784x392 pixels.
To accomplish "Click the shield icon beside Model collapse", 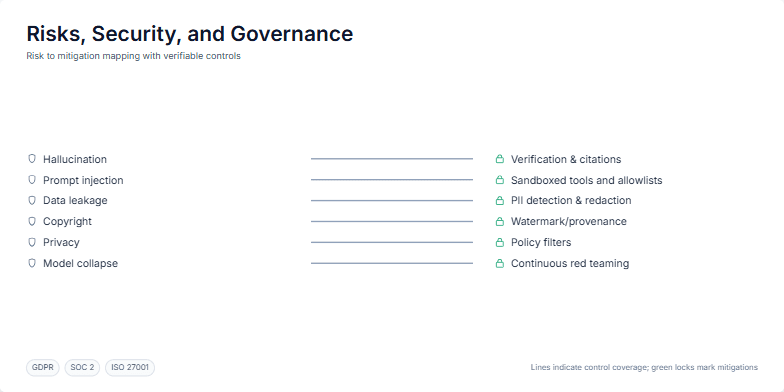I will [32, 264].
